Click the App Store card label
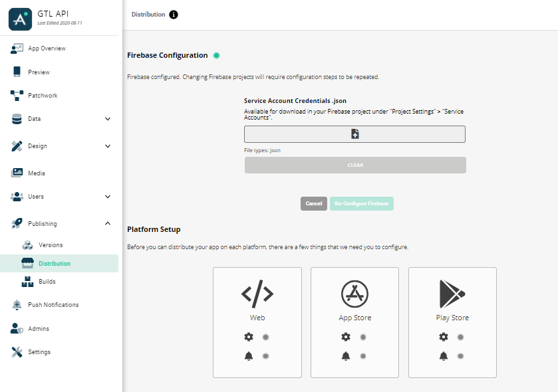The width and height of the screenshot is (558, 392). (354, 318)
